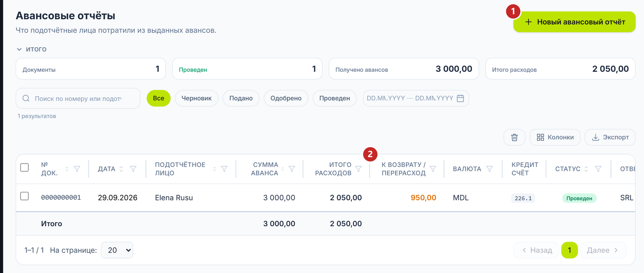Open filter for К ВОЗВРАТУ / ПЕРЕРАСХОД column
Screen dimensions: 644x273
click(x=433, y=169)
